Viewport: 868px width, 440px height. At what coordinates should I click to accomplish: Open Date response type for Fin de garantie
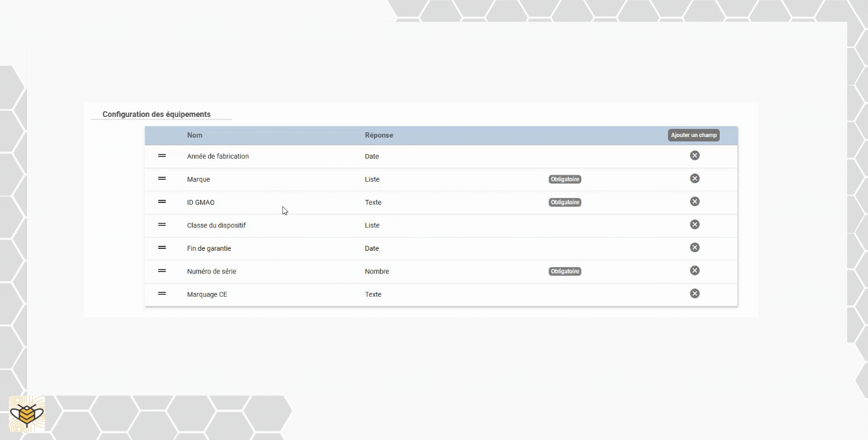(x=372, y=248)
